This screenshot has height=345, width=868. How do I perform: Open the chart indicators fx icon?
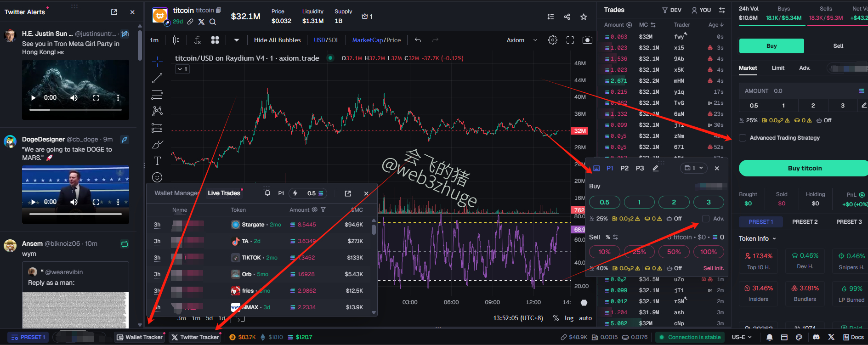point(198,40)
